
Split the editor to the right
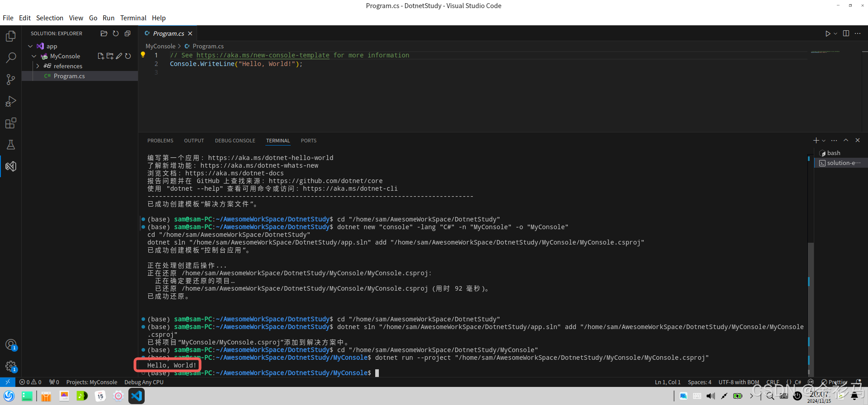846,33
